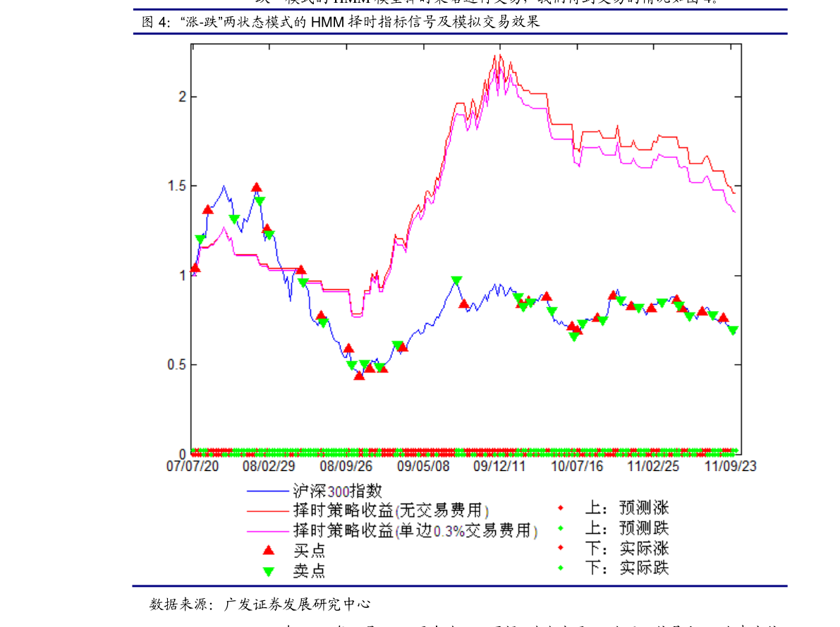Click the 2 y-axis tick label
Image resolution: width=840 pixels, height=627 pixels.
click(183, 97)
